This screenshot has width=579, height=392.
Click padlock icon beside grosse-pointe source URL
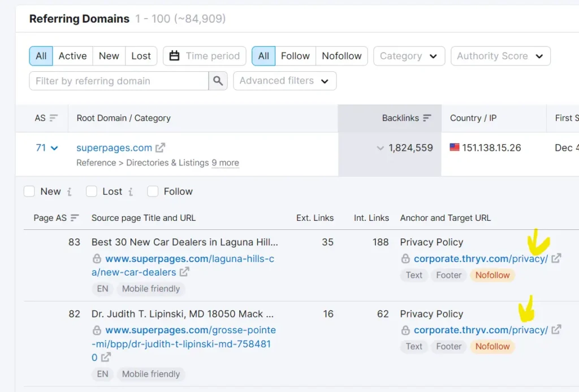97,330
